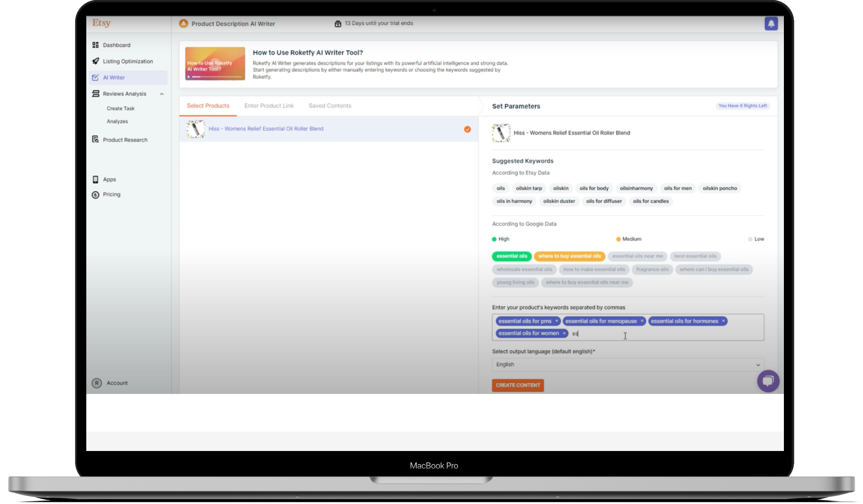Viewport: 863px width, 504px height.
Task: Click the You Have 6 Rights Left badge
Action: (743, 106)
